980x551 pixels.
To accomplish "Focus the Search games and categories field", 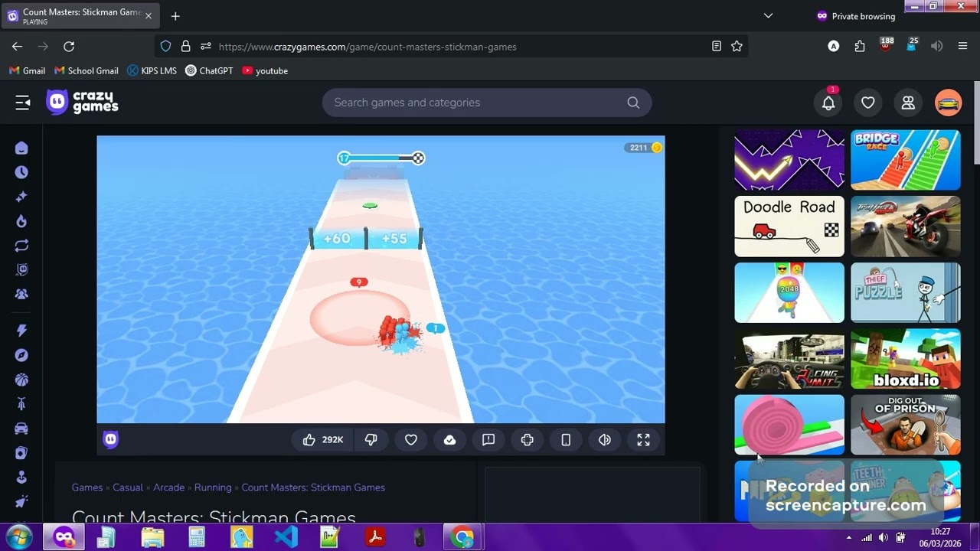I will pyautogui.click(x=486, y=103).
